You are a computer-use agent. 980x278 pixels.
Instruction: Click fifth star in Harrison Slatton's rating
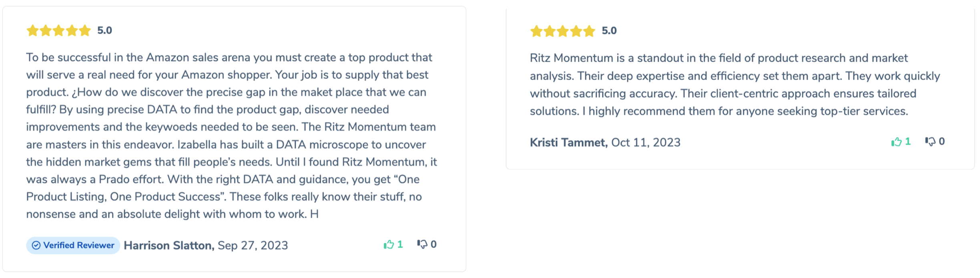pyautogui.click(x=85, y=30)
